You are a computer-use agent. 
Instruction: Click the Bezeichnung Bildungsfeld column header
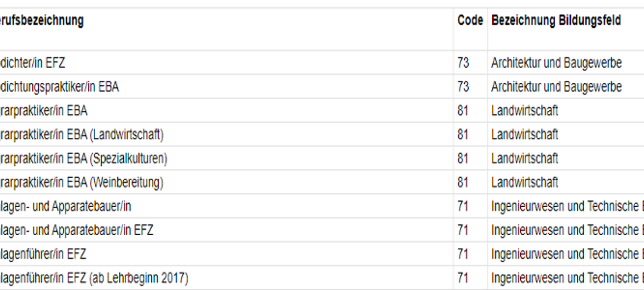pyautogui.click(x=556, y=21)
